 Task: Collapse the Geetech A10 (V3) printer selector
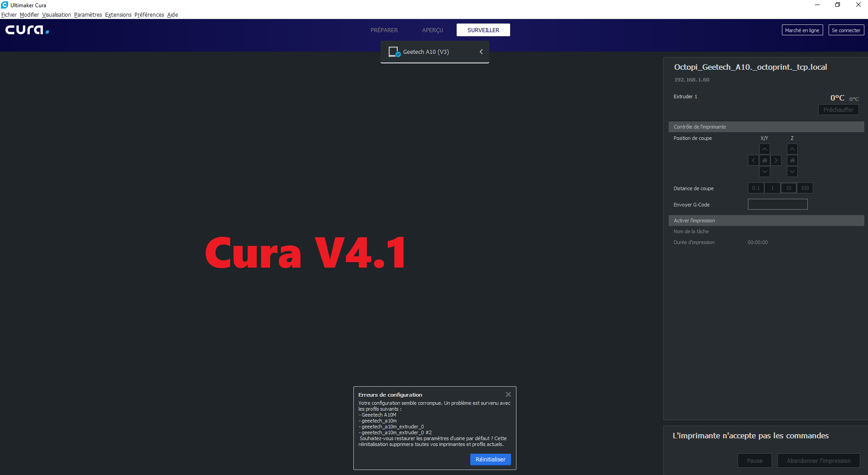[x=481, y=52]
